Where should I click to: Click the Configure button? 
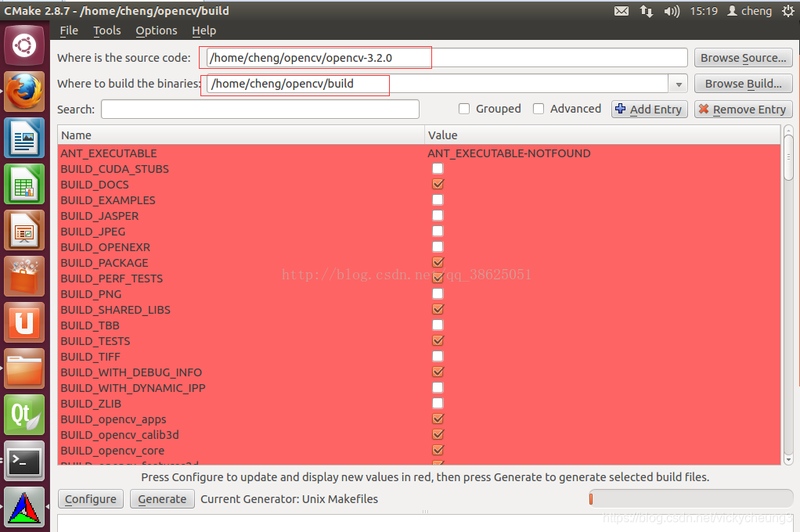(x=91, y=499)
